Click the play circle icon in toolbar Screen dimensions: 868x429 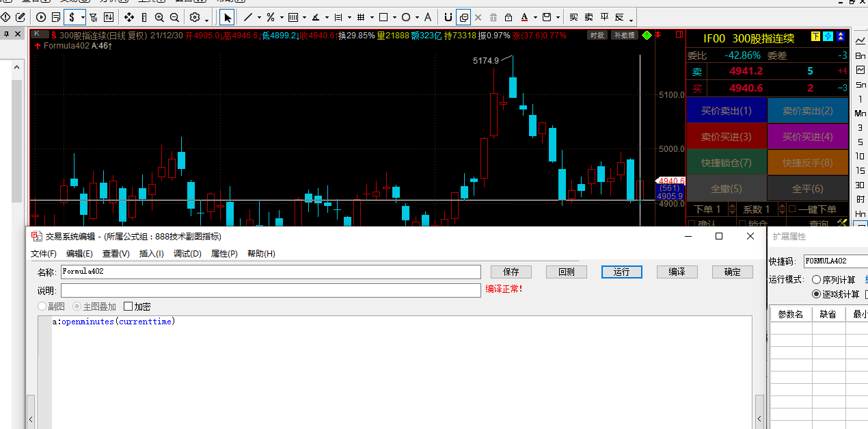coord(40,17)
